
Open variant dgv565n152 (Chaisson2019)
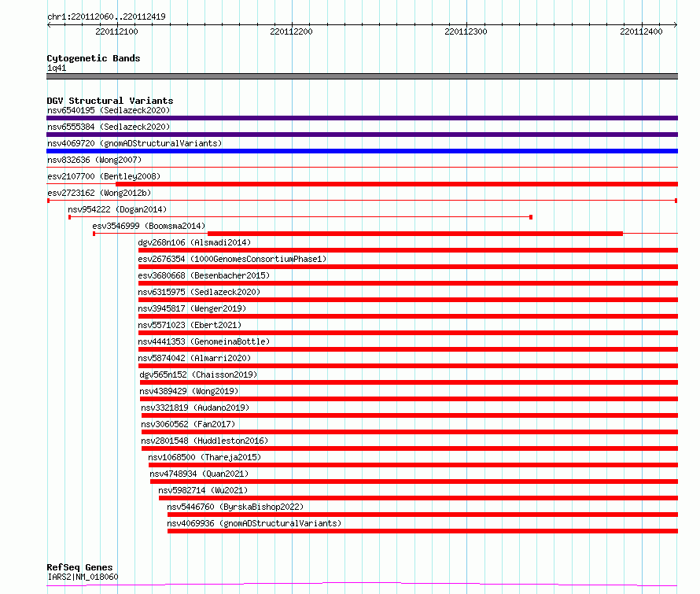pos(198,374)
